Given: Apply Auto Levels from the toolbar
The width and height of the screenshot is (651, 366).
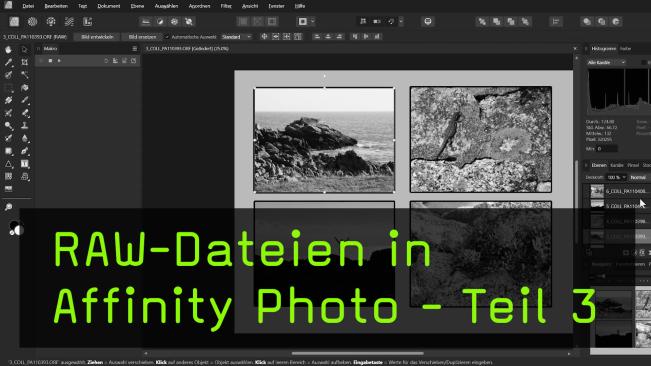Looking at the screenshot, I should [146, 22].
